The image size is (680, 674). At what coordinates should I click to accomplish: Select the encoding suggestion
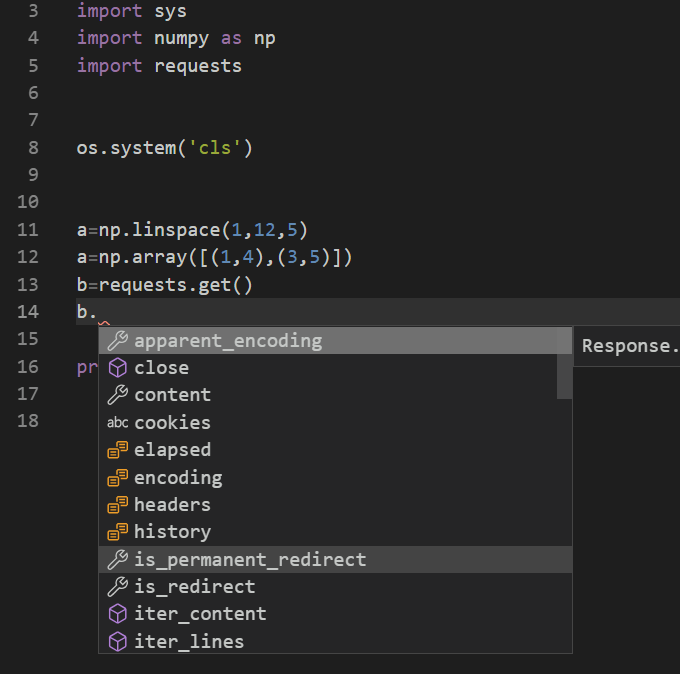tap(335, 478)
